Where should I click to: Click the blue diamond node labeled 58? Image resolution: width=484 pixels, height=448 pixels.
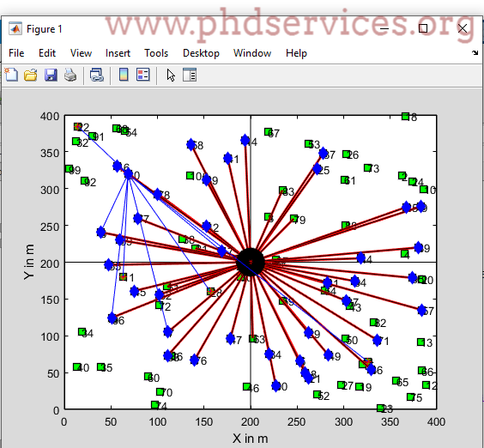coord(191,144)
